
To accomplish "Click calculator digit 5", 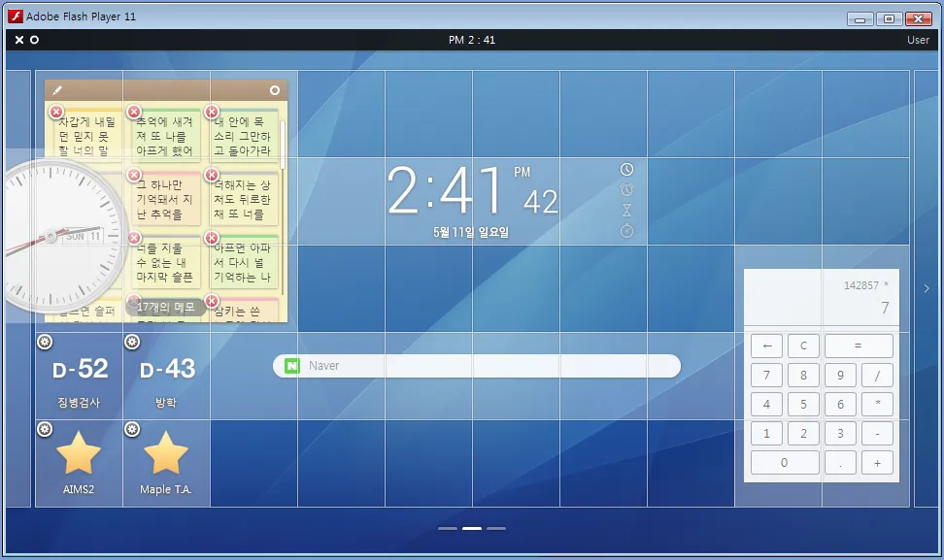I will point(803,404).
